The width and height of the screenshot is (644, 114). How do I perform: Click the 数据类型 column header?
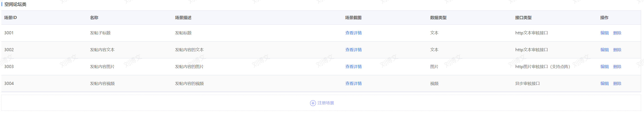(x=438, y=18)
